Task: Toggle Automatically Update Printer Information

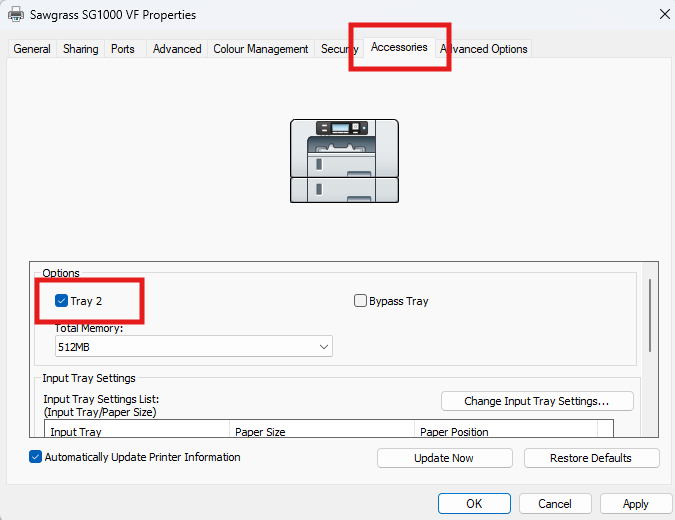Action: [x=35, y=457]
